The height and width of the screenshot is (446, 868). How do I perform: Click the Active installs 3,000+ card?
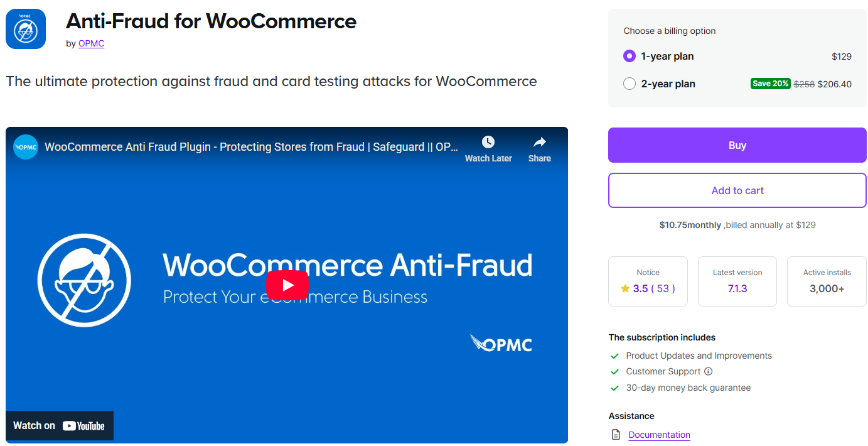pos(827,281)
